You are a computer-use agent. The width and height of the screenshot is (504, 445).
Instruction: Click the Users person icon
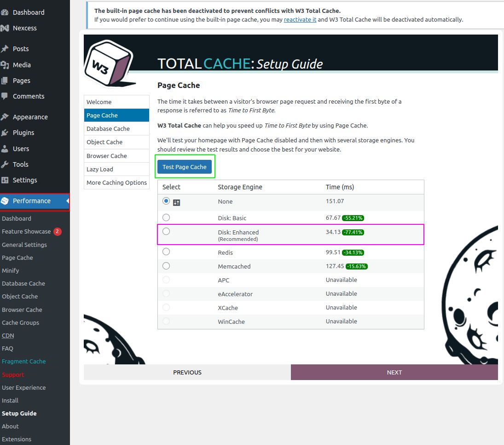5,149
